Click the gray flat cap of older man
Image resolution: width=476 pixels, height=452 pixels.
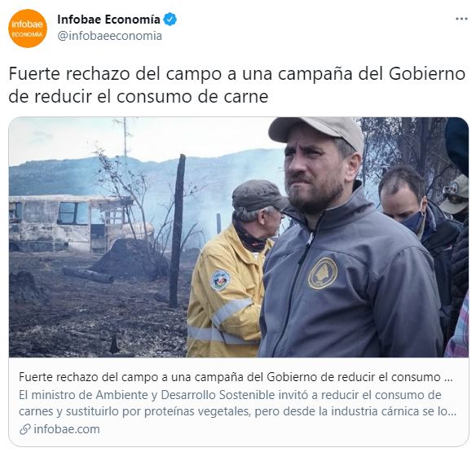(x=258, y=195)
